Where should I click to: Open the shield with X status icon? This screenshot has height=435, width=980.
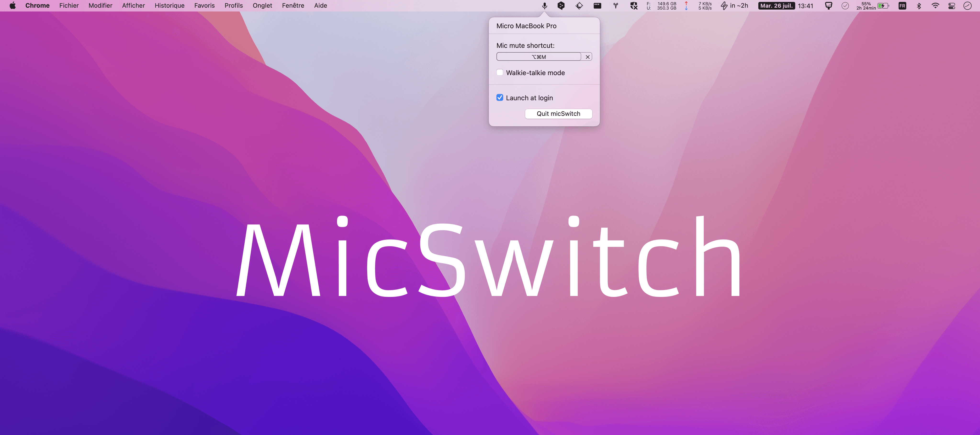pos(634,5)
